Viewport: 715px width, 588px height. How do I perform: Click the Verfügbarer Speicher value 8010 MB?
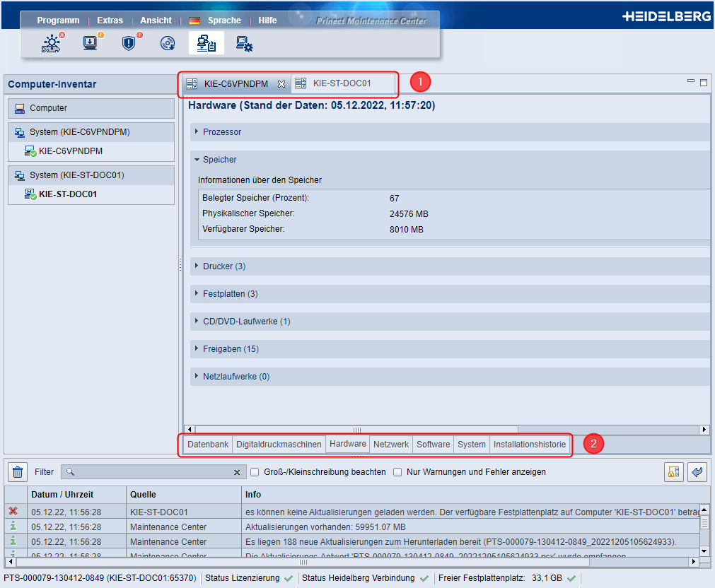click(x=406, y=229)
